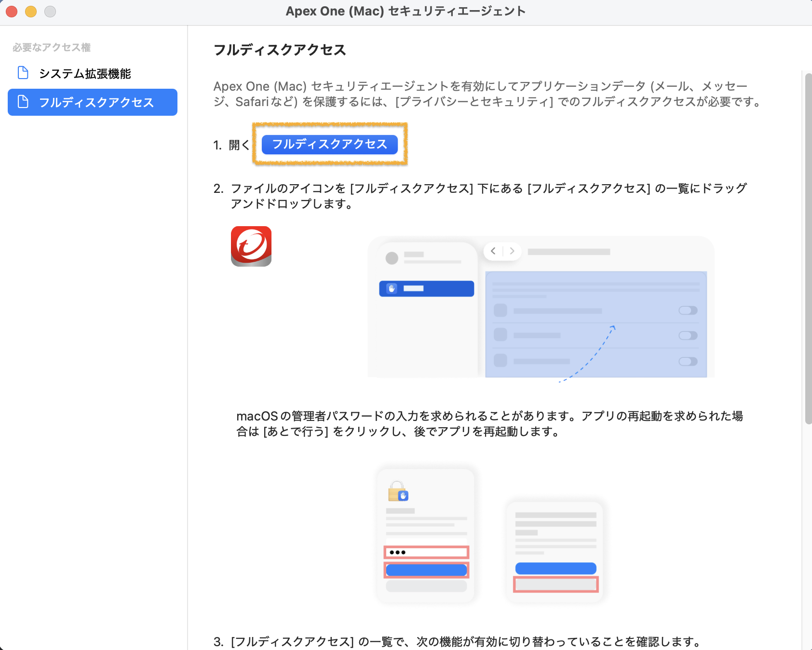Click the document icon beside システム拡張機能
The height and width of the screenshot is (650, 812).
click(x=23, y=73)
